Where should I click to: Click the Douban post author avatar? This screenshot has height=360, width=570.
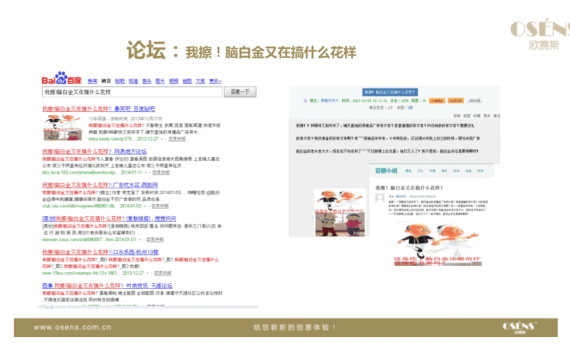[x=380, y=198]
